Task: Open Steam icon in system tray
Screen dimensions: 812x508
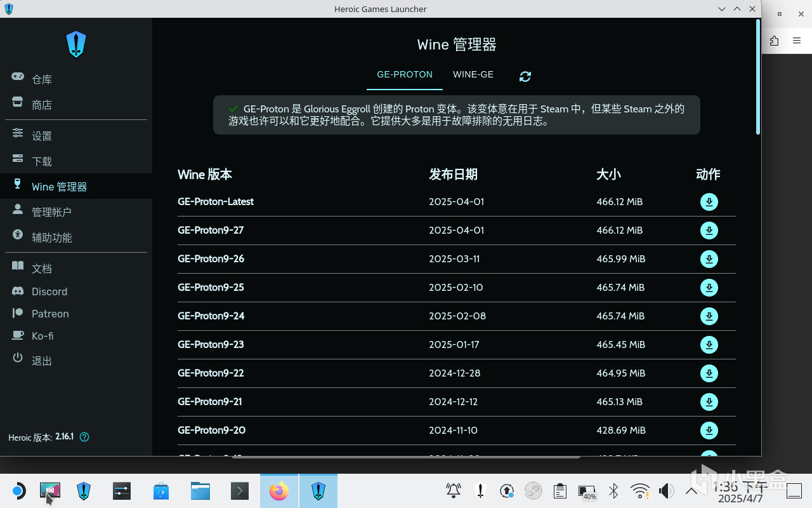Action: tap(533, 490)
